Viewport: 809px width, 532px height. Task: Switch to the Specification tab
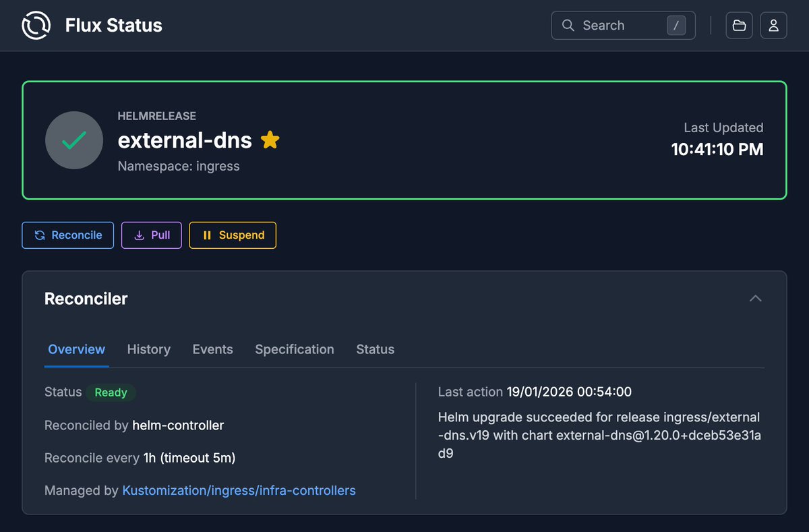[295, 349]
